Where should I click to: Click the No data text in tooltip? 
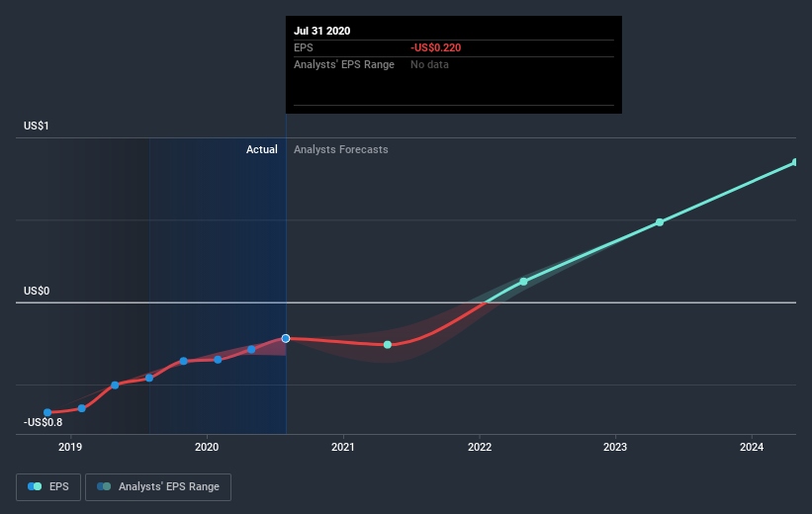click(x=429, y=64)
